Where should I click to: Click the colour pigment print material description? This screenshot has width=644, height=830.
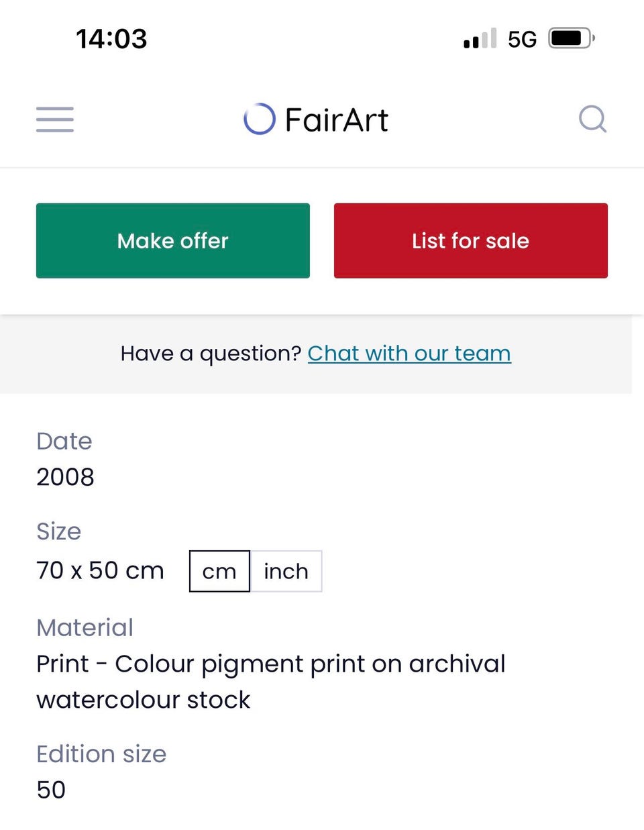pyautogui.click(x=270, y=682)
